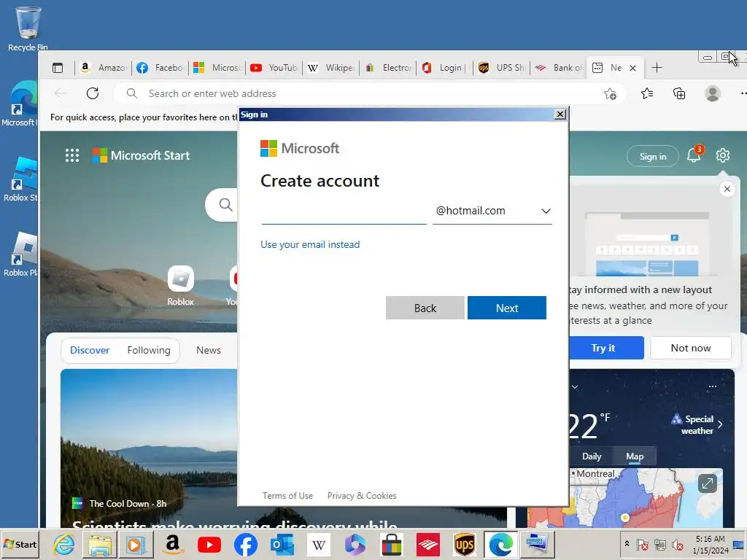Viewport: 747px width, 560px height.
Task: Add this page to favorites star icon
Action: coord(610,94)
